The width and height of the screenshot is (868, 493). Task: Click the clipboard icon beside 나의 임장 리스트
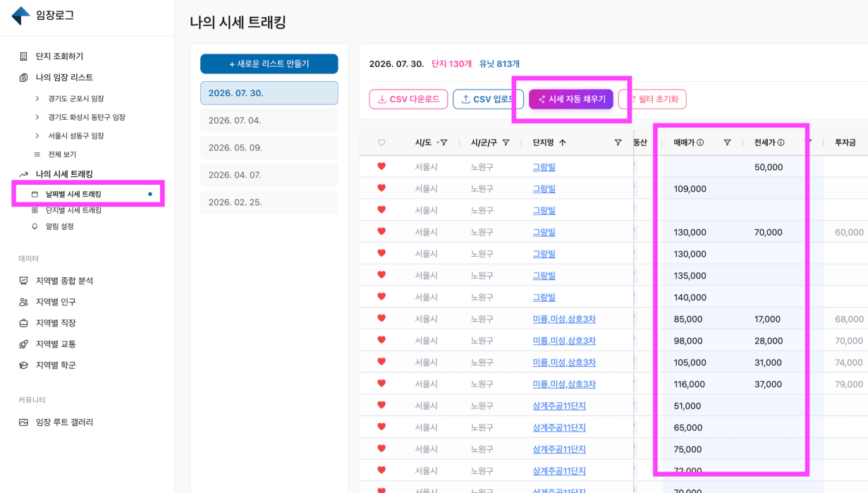point(23,78)
